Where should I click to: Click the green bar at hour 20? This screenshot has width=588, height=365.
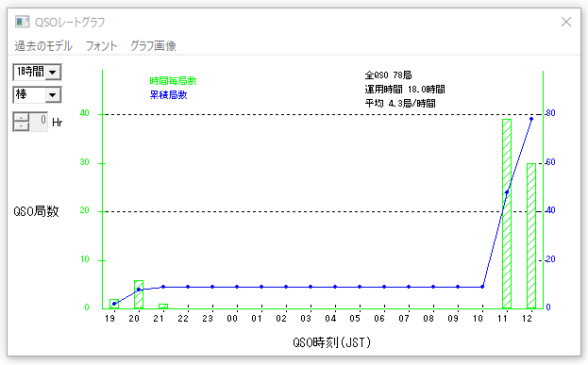(139, 294)
